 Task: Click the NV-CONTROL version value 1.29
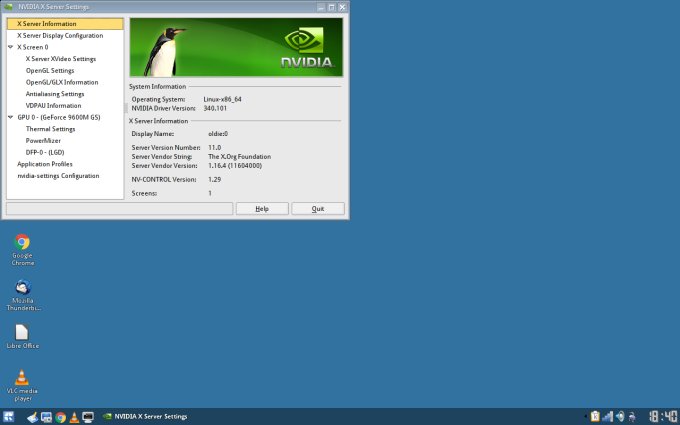click(x=214, y=180)
